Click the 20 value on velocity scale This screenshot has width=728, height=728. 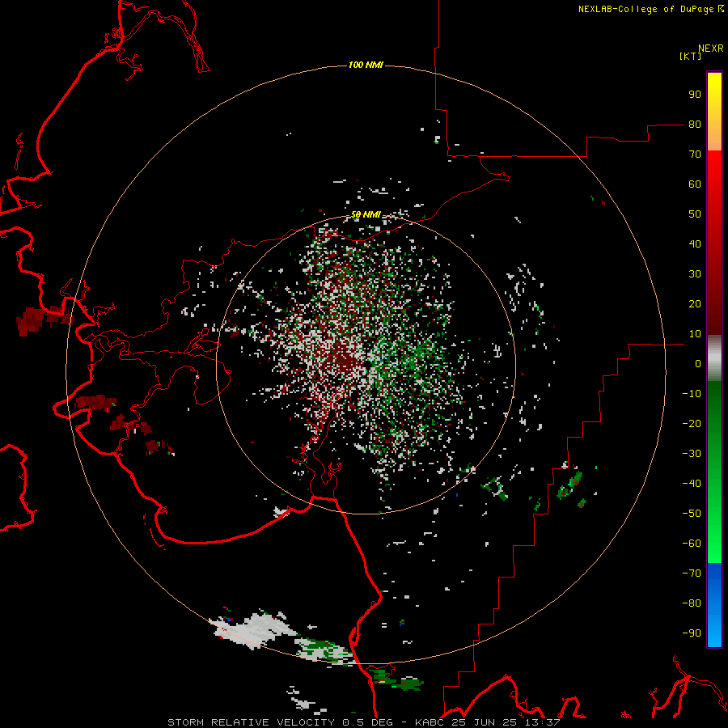[x=695, y=303]
